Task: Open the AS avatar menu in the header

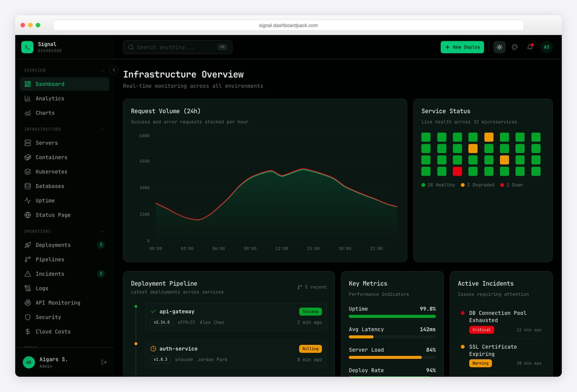Action: pyautogui.click(x=546, y=47)
